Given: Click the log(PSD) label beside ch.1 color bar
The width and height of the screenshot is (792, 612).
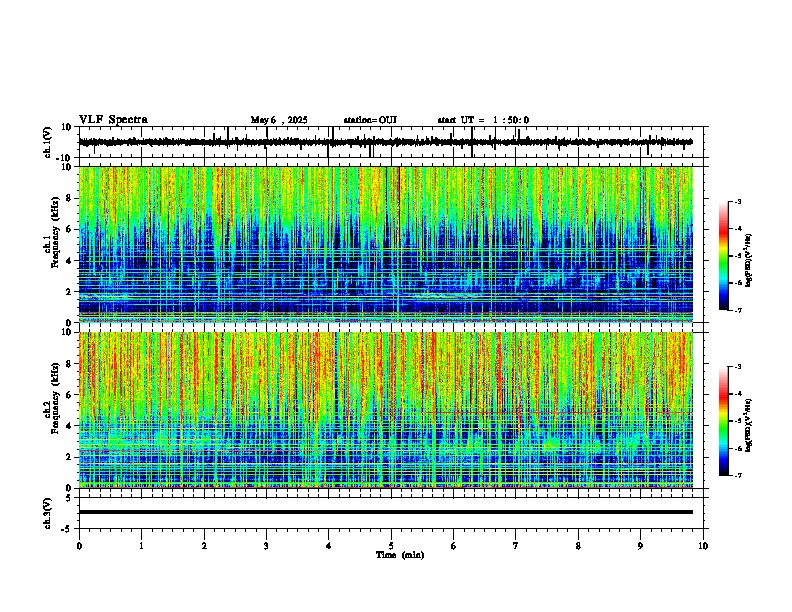Looking at the screenshot, I should (x=749, y=261).
